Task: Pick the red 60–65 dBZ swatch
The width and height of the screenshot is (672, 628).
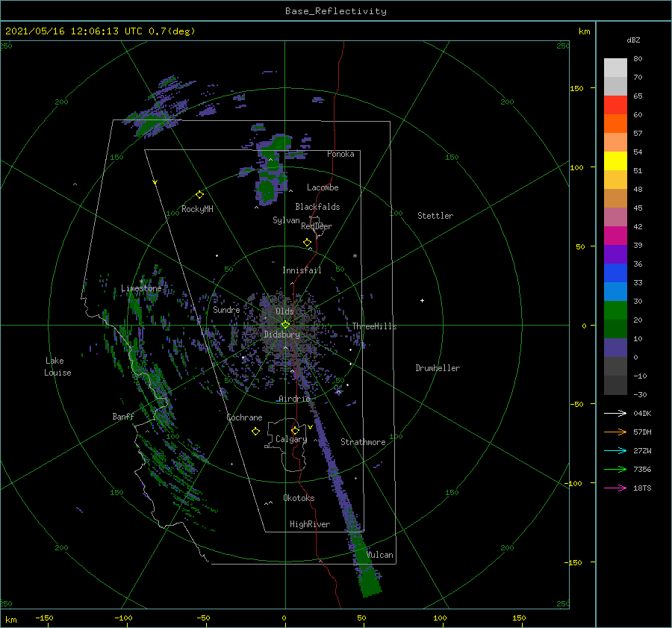Action: pyautogui.click(x=615, y=105)
